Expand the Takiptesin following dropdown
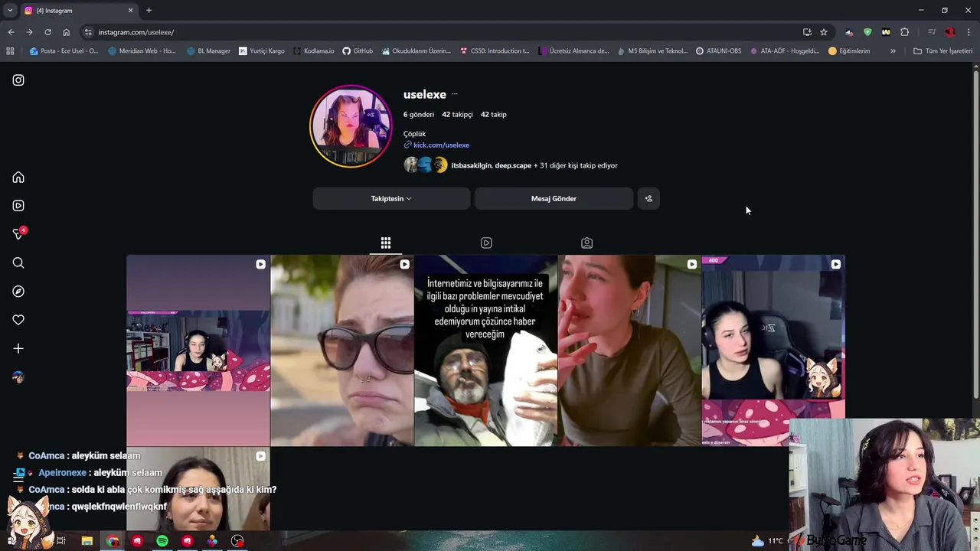This screenshot has width=980, height=551. (x=391, y=198)
